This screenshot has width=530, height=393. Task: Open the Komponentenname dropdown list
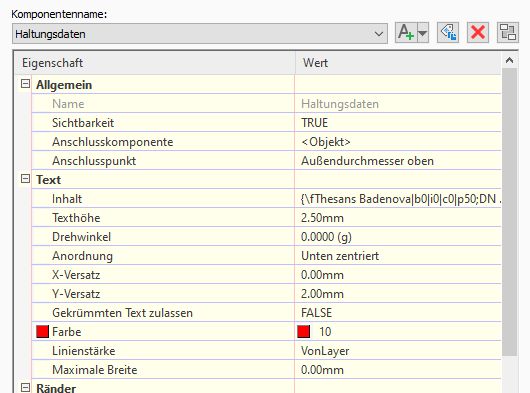click(x=379, y=34)
